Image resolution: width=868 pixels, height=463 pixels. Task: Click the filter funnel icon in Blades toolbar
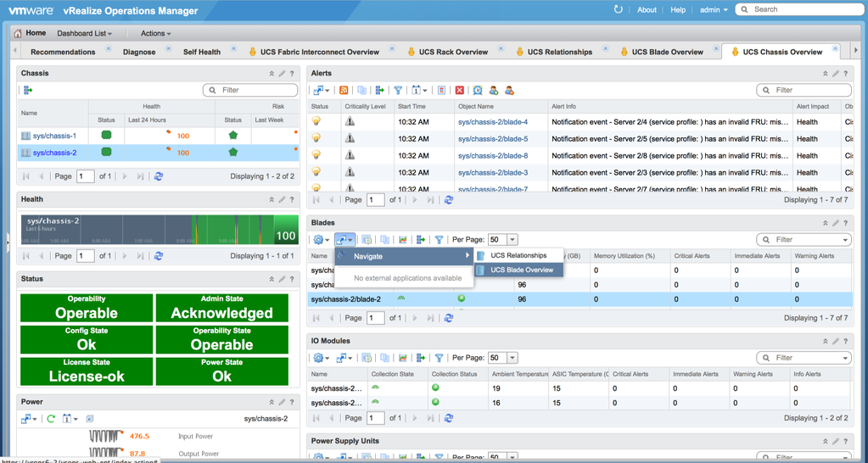tap(439, 239)
